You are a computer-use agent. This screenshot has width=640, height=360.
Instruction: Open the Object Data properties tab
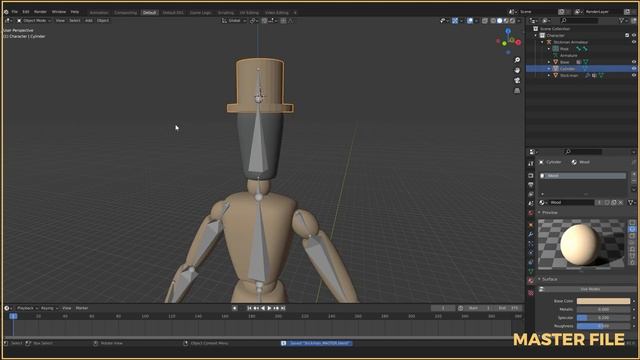click(531, 271)
